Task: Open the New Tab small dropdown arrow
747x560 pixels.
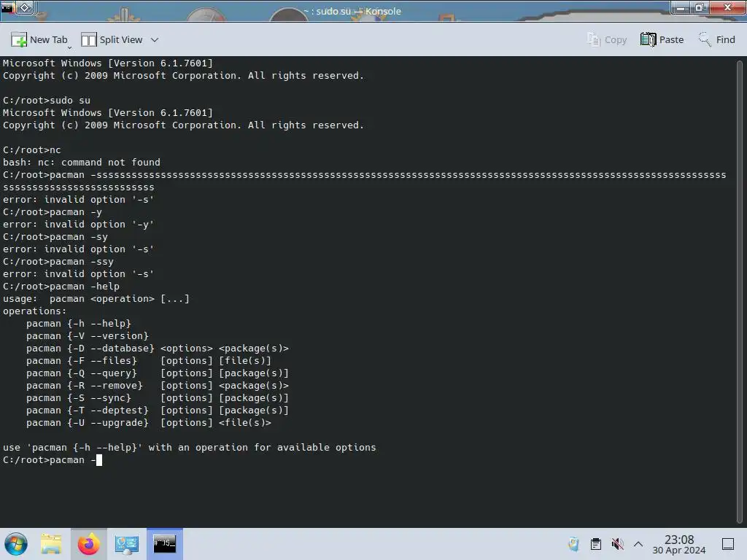Action: (x=69, y=47)
